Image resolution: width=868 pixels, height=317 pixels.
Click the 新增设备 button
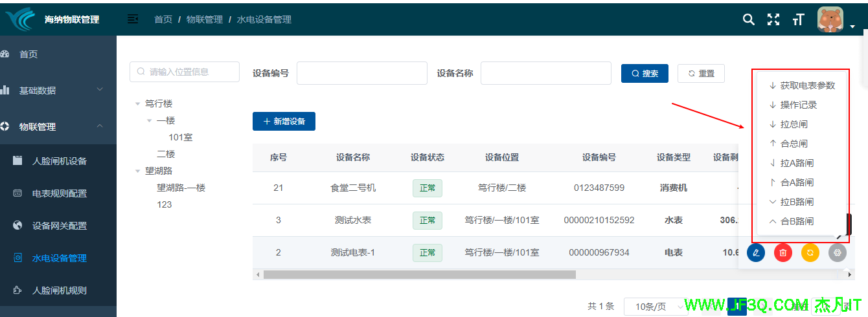tap(284, 121)
